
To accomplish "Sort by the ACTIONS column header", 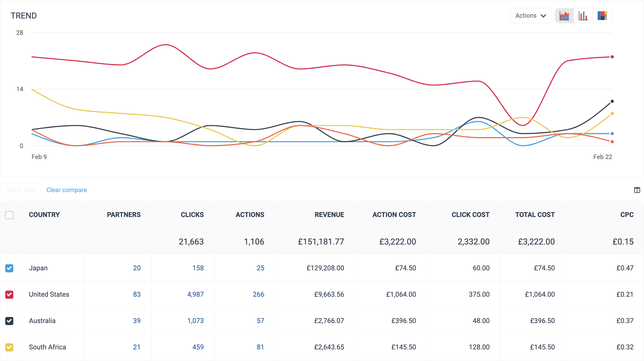I will (250, 215).
